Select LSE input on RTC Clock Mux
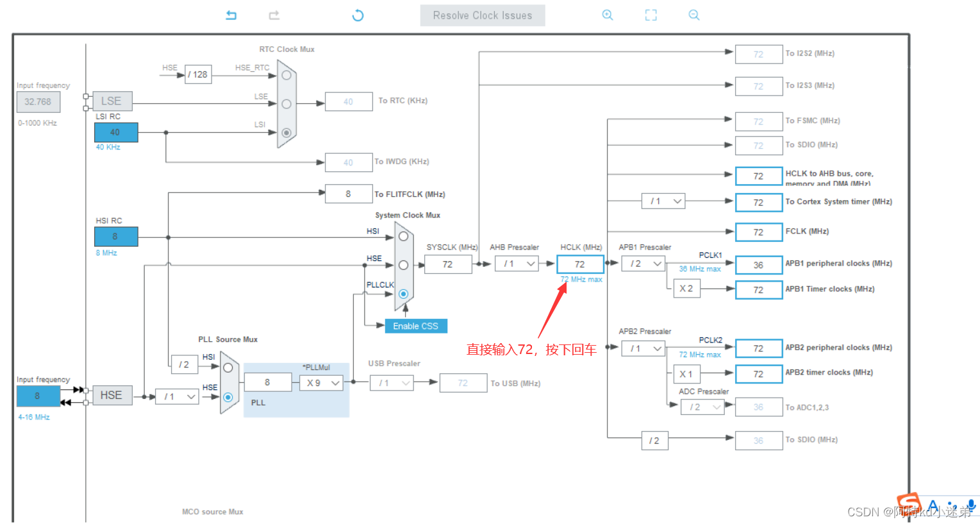 [287, 104]
